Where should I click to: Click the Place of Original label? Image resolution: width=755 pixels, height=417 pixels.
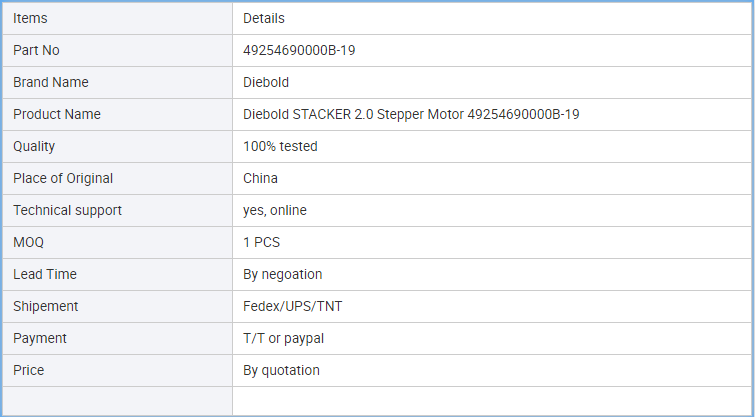tap(63, 178)
